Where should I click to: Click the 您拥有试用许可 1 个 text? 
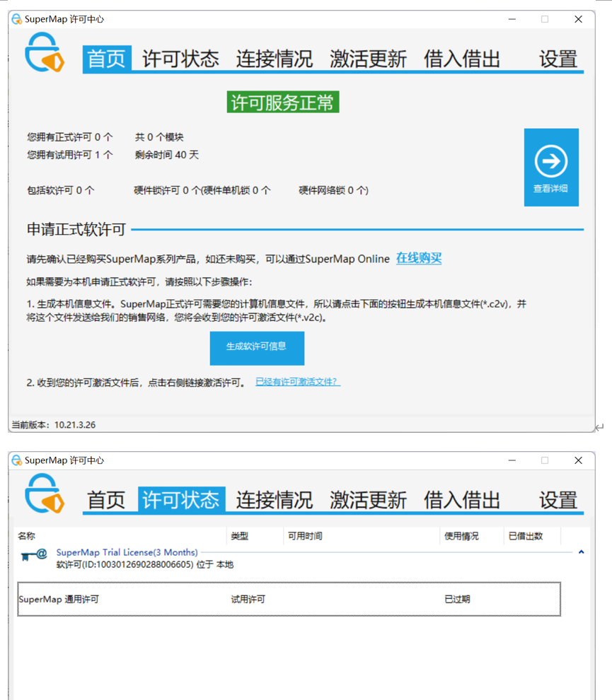[69, 155]
